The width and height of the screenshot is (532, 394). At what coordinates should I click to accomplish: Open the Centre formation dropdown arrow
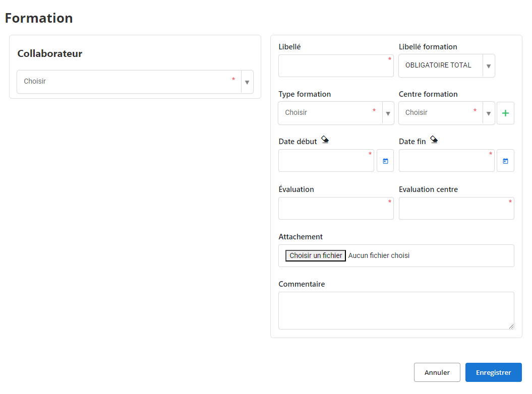pyautogui.click(x=489, y=113)
